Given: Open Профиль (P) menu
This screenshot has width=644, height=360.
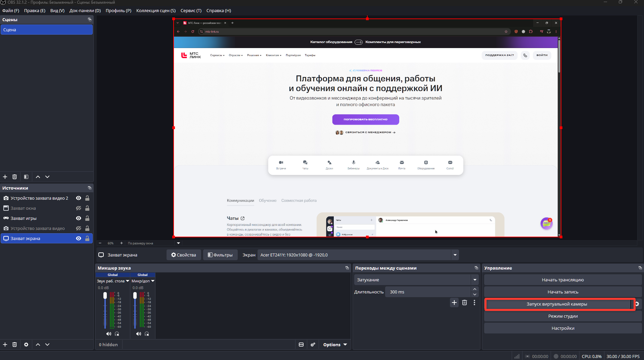Looking at the screenshot, I should coord(119,10).
